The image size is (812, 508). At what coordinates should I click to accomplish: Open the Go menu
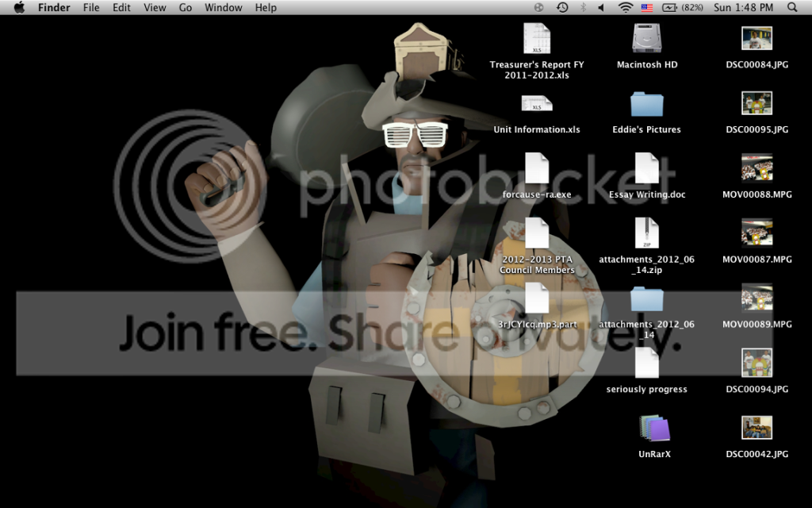(x=186, y=7)
